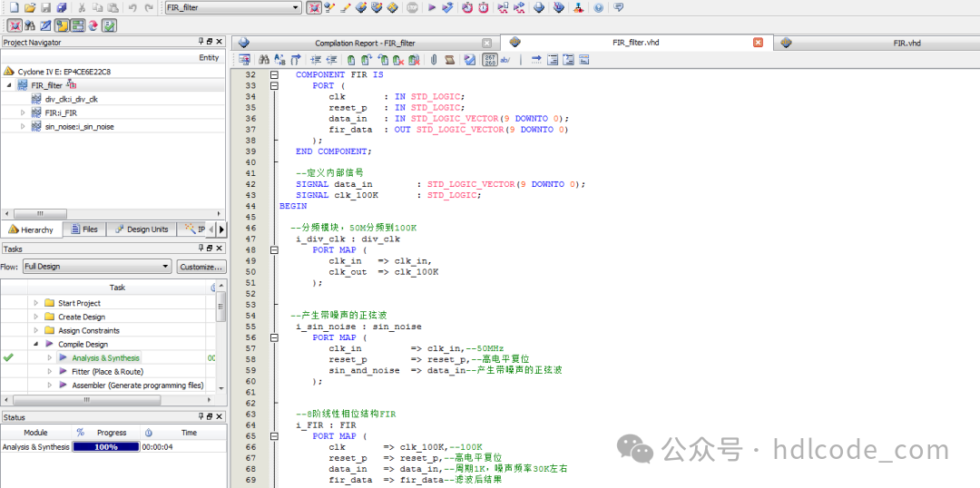Start Compilation with the purple play icon
This screenshot has height=488, width=980.
pos(432,8)
